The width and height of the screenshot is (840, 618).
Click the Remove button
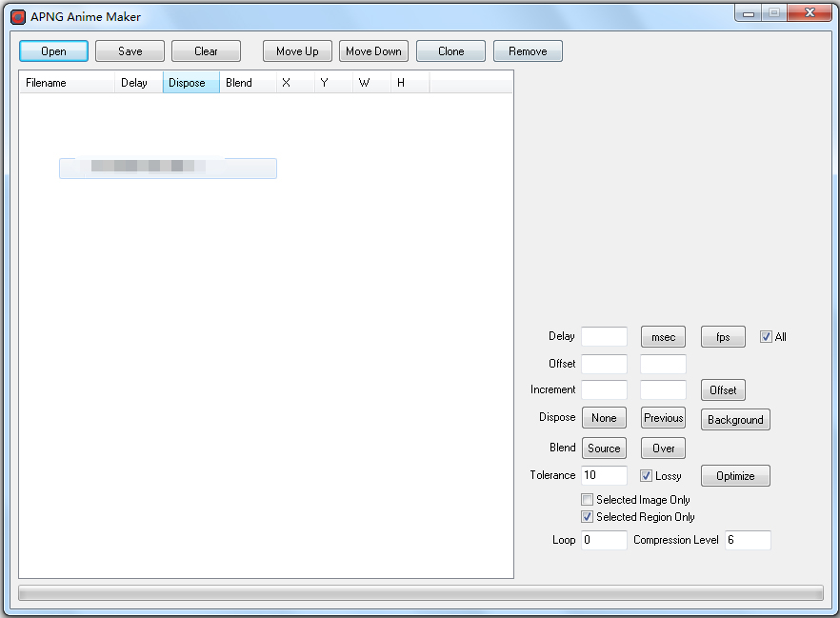(x=528, y=51)
